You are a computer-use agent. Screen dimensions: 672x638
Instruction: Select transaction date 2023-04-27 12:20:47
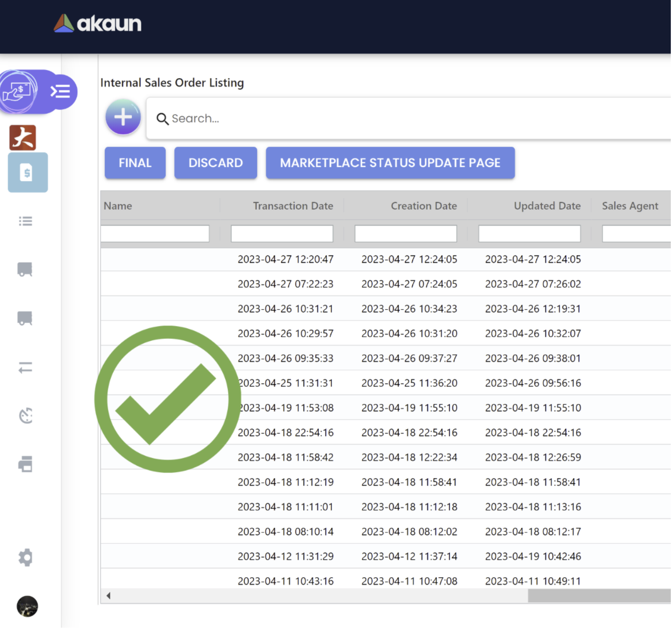[285, 259]
